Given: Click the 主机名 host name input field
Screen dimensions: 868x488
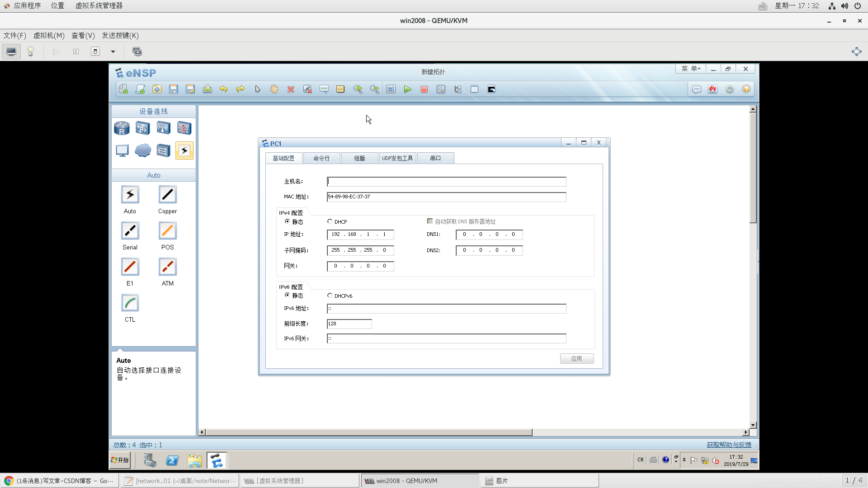Looking at the screenshot, I should [446, 182].
